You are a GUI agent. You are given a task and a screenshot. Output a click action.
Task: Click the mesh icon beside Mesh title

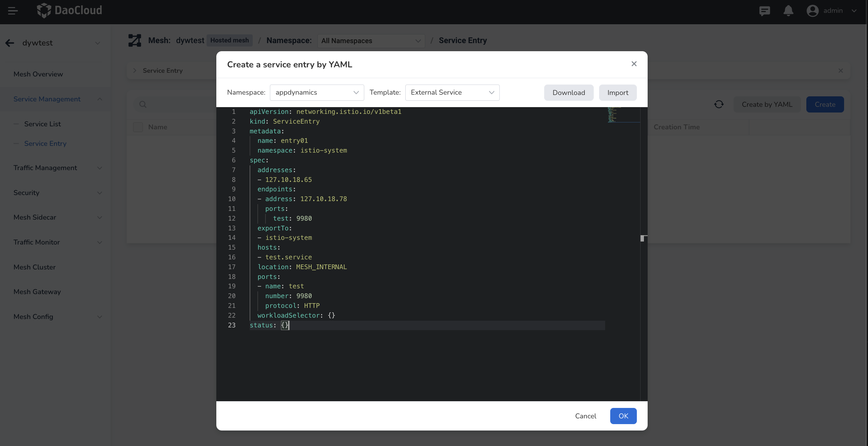pyautogui.click(x=135, y=40)
